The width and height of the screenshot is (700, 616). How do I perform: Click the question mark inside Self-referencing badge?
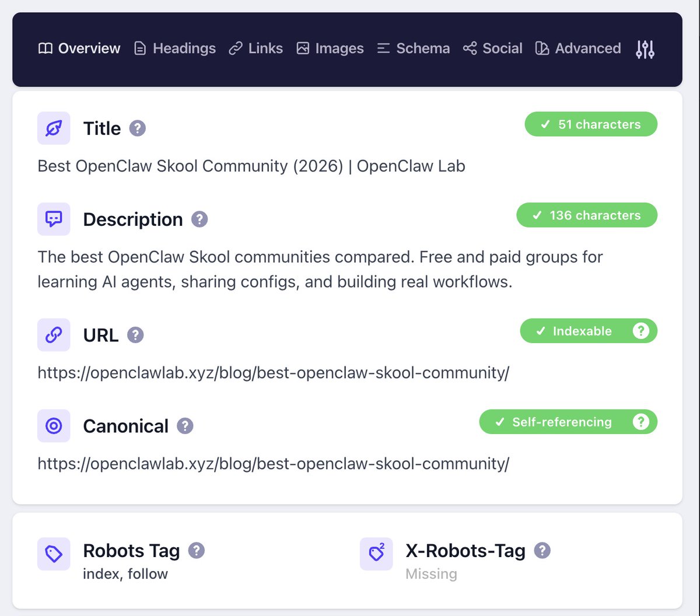coord(640,422)
